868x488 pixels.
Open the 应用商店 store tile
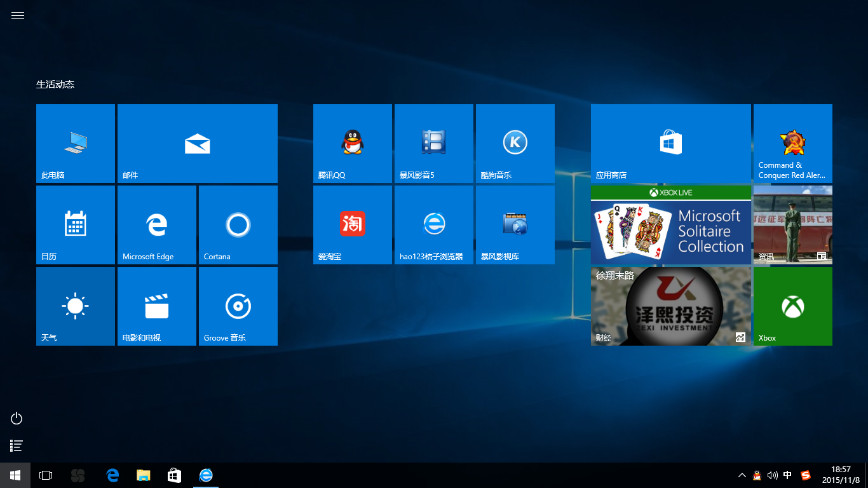click(x=671, y=144)
